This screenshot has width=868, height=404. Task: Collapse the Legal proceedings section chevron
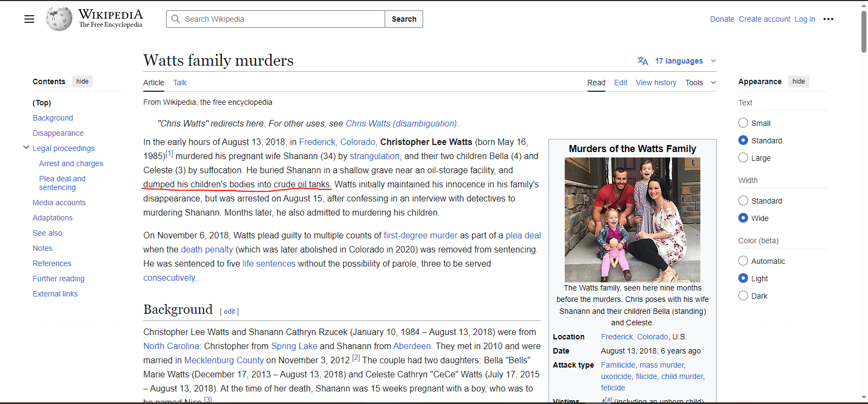point(25,148)
